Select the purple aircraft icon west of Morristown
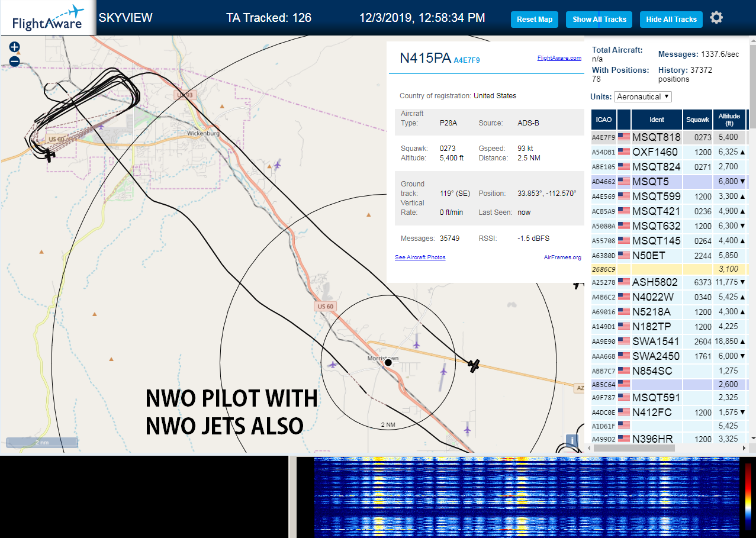The width and height of the screenshot is (756, 538). pyautogui.click(x=332, y=365)
